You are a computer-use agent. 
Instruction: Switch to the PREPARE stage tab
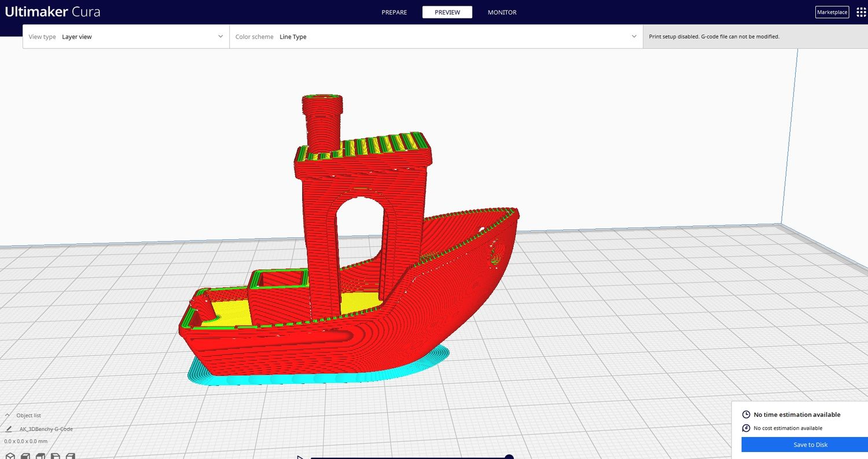click(x=394, y=12)
